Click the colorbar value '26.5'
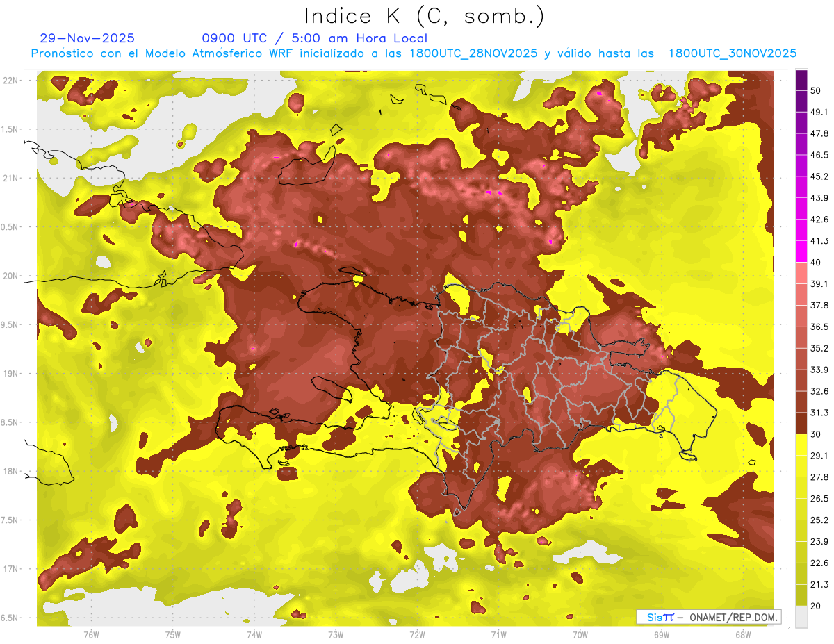The width and height of the screenshot is (834, 644). 819,499
